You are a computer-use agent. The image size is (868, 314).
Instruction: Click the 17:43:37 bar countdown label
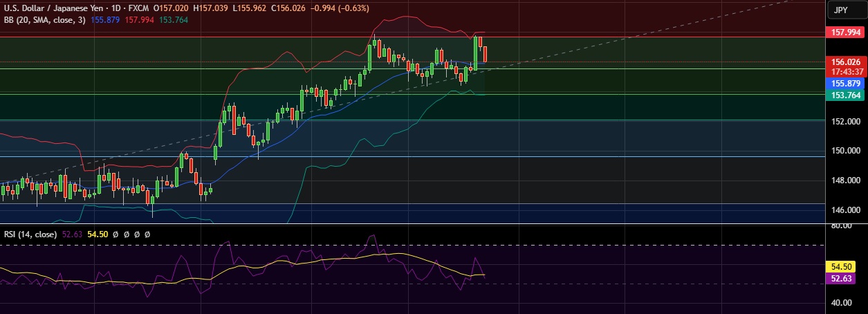tap(845, 72)
